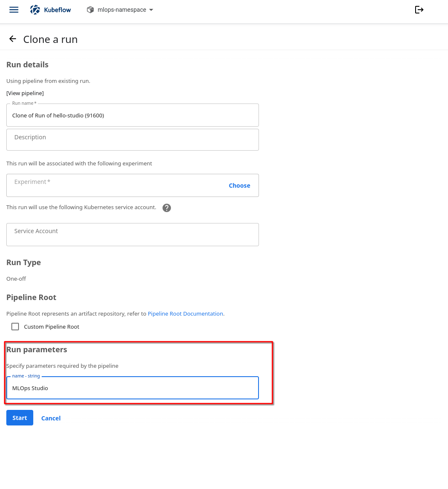Click the Kubeflow logo
The height and width of the screenshot is (489, 448).
pos(51,10)
